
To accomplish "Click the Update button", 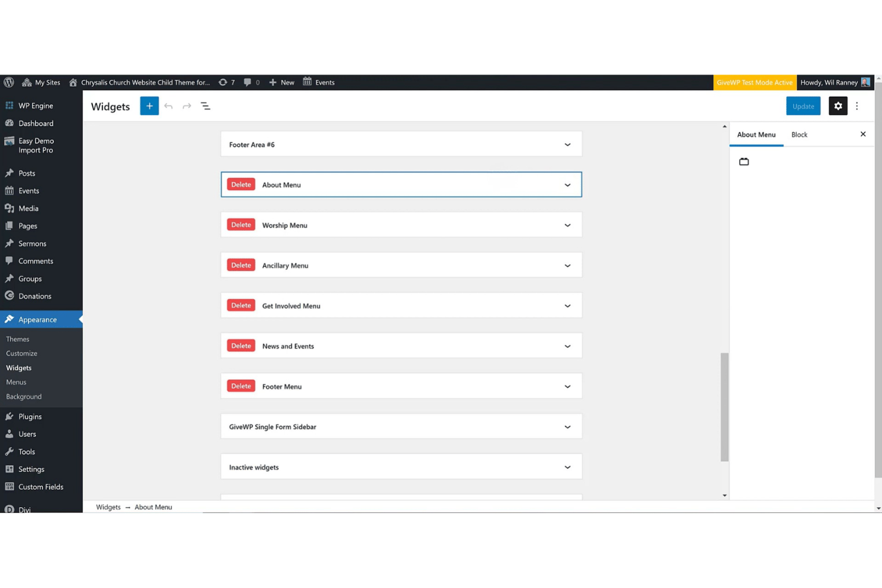I will point(803,106).
